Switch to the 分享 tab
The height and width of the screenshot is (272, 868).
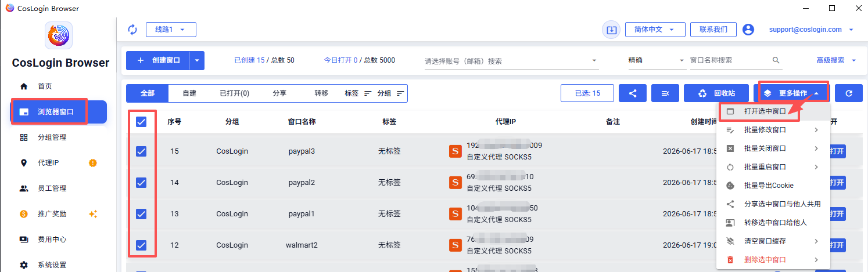pyautogui.click(x=279, y=93)
